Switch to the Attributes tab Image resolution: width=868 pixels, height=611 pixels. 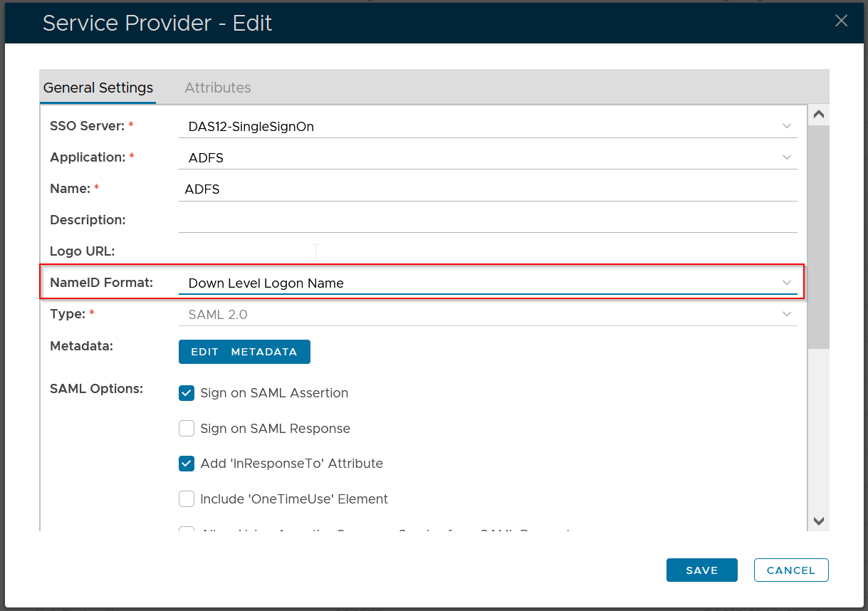pos(217,88)
